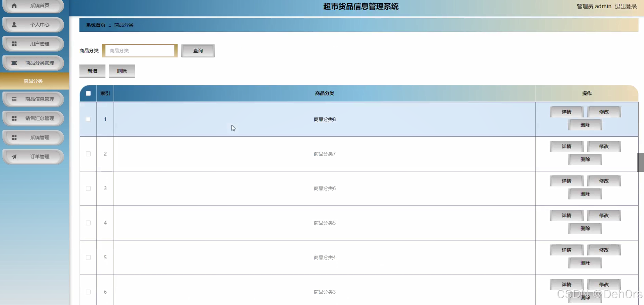Screen dimensions: 644x305
Task: Click the 查询 search button
Action: (x=198, y=51)
